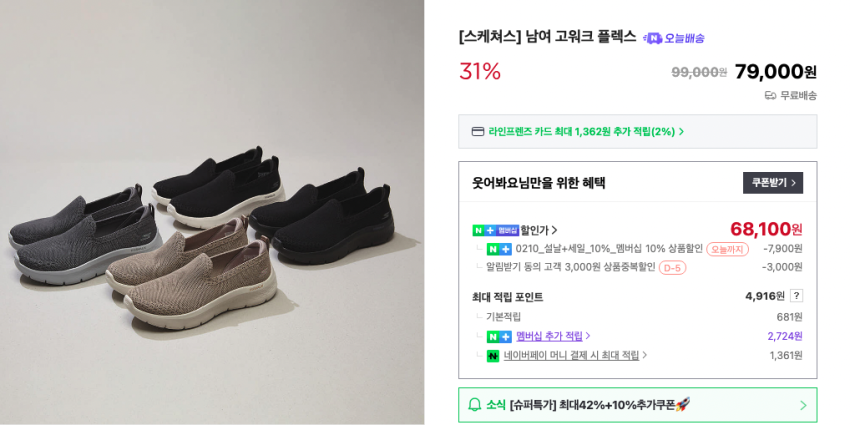Image resolution: width=850 pixels, height=425 pixels.
Task: Expand the 할인가 details chevron
Action: pos(554,230)
